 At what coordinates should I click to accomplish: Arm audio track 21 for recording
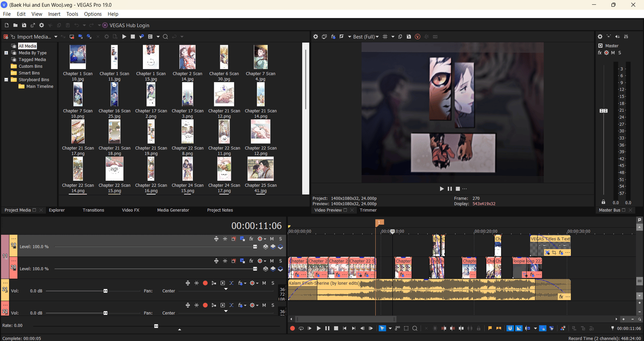click(205, 283)
